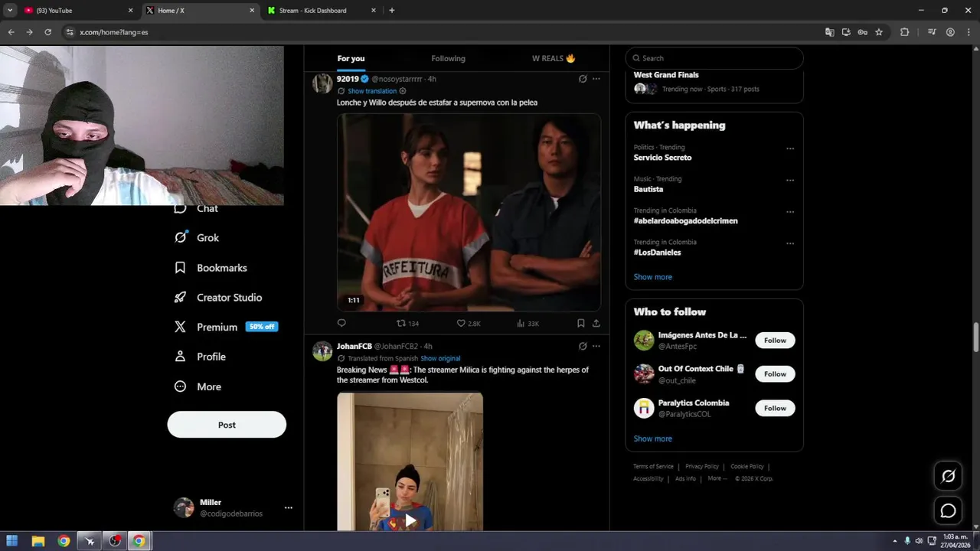This screenshot has width=980, height=551.
Task: Open Chrome extensions puzzle icon
Action: point(904,32)
